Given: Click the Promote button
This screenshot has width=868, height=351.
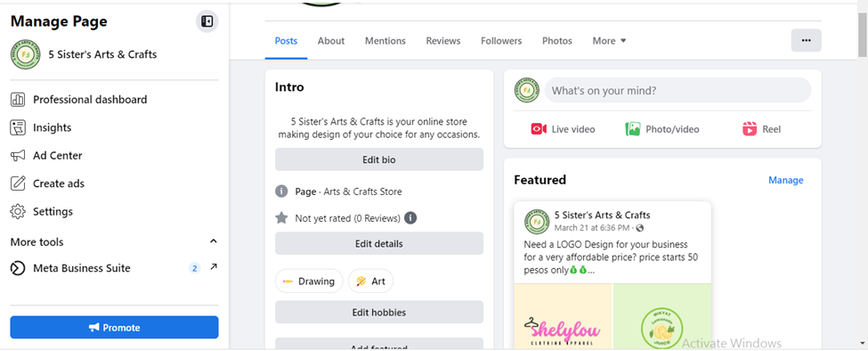Looking at the screenshot, I should pyautogui.click(x=114, y=327).
